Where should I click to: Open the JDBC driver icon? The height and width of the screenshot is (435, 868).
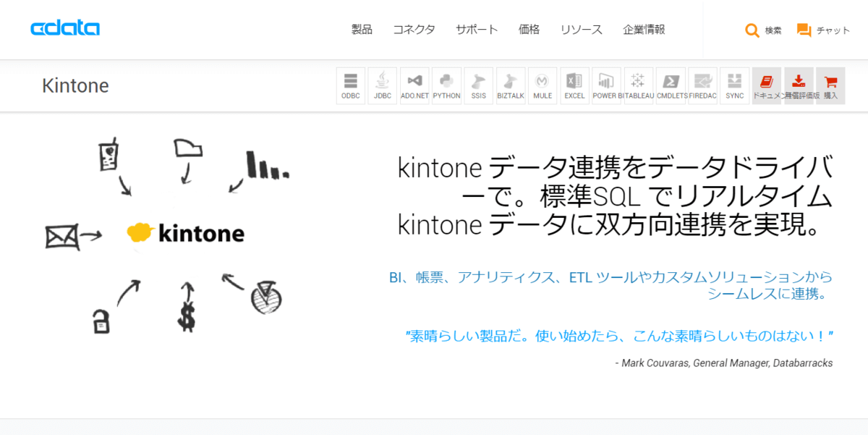tap(383, 85)
